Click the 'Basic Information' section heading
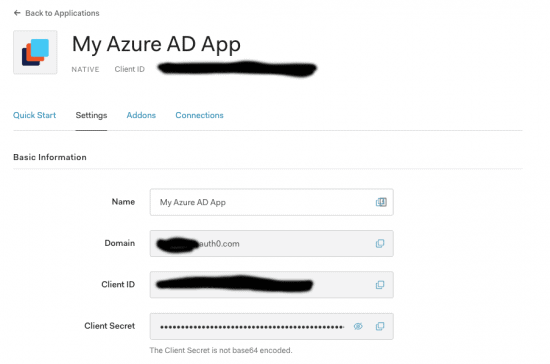550x364 pixels. [x=50, y=157]
